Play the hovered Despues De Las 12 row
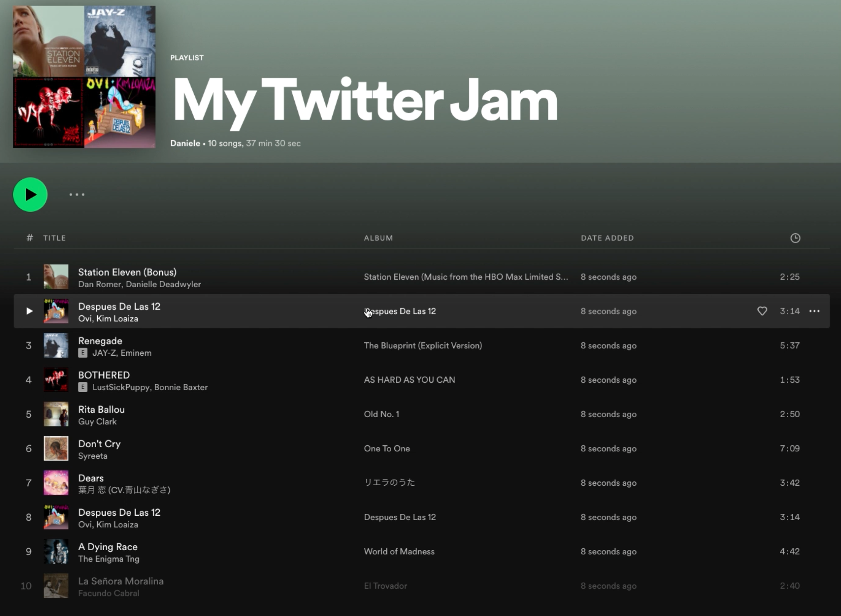Image resolution: width=841 pixels, height=616 pixels. [x=29, y=311]
